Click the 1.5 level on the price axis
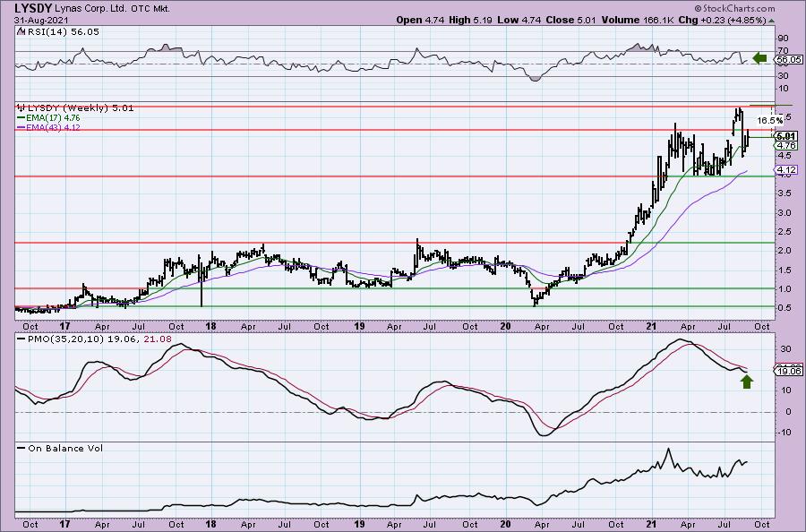Image resolution: width=806 pixels, height=532 pixels. pos(785,270)
